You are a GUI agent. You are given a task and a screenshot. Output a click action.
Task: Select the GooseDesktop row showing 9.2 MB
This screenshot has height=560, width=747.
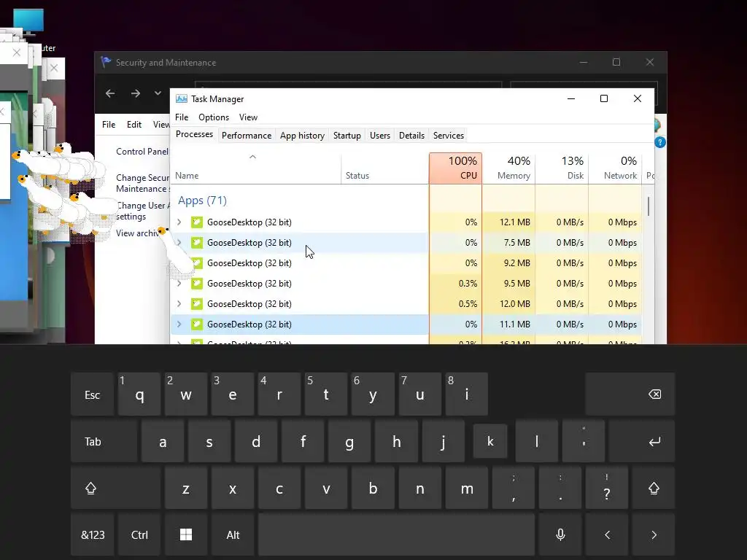[406, 262]
